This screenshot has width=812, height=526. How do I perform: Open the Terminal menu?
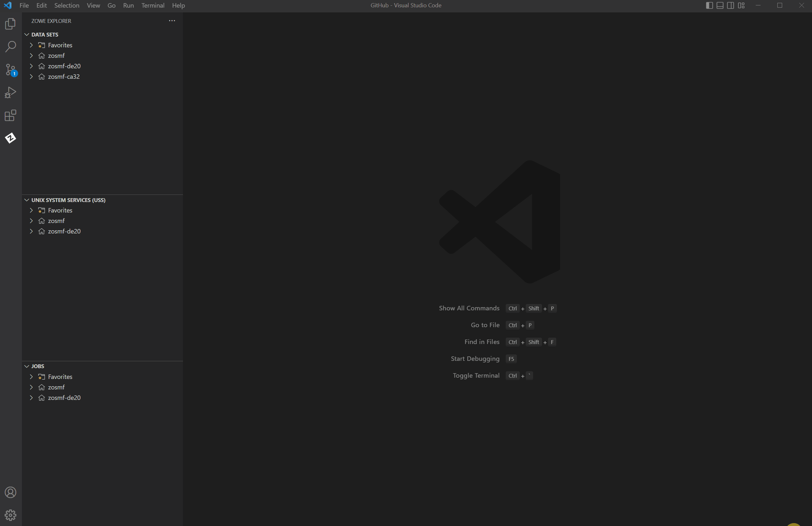[152, 5]
